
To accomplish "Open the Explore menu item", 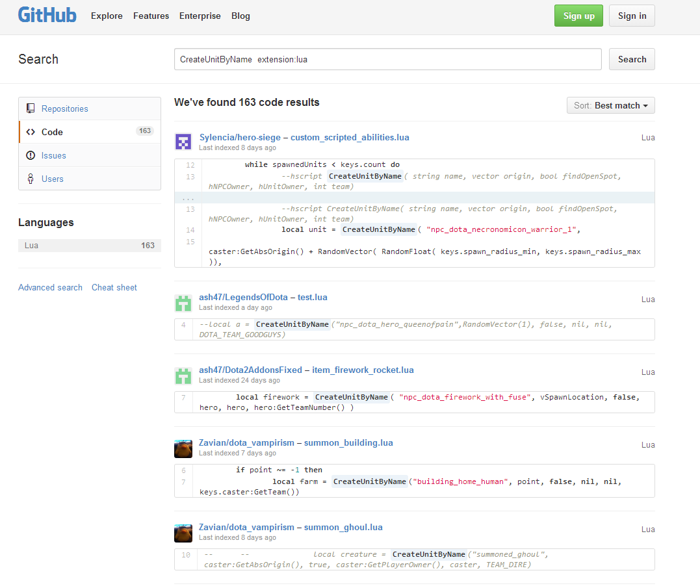I will coord(107,16).
